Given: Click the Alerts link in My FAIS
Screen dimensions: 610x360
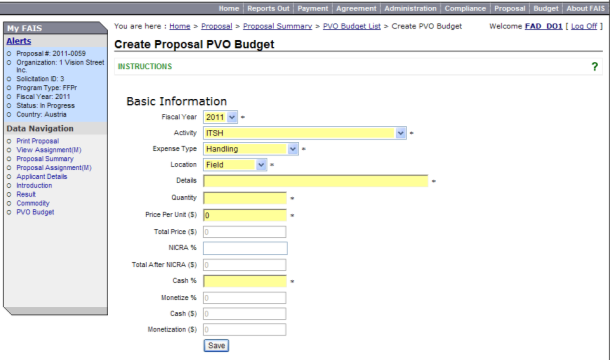Looking at the screenshot, I should 19,41.
